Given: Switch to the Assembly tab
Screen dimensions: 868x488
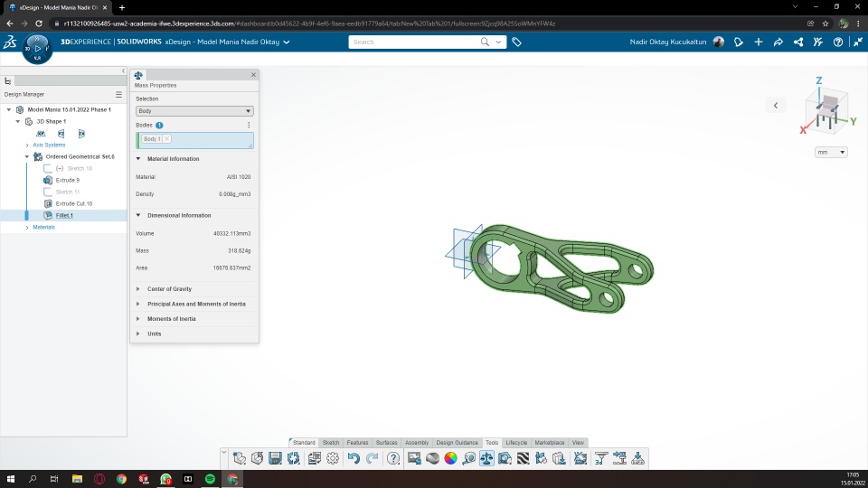Looking at the screenshot, I should 417,443.
